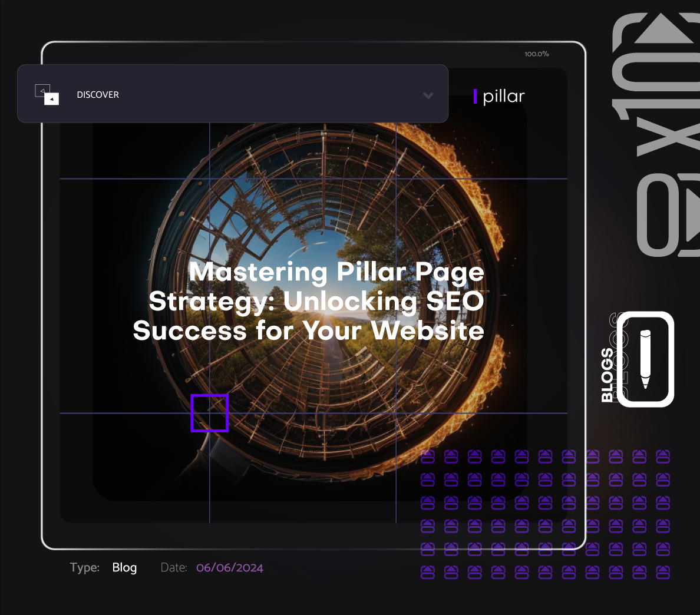The height and width of the screenshot is (615, 700).
Task: Click the Blog type value
Action: 124,567
